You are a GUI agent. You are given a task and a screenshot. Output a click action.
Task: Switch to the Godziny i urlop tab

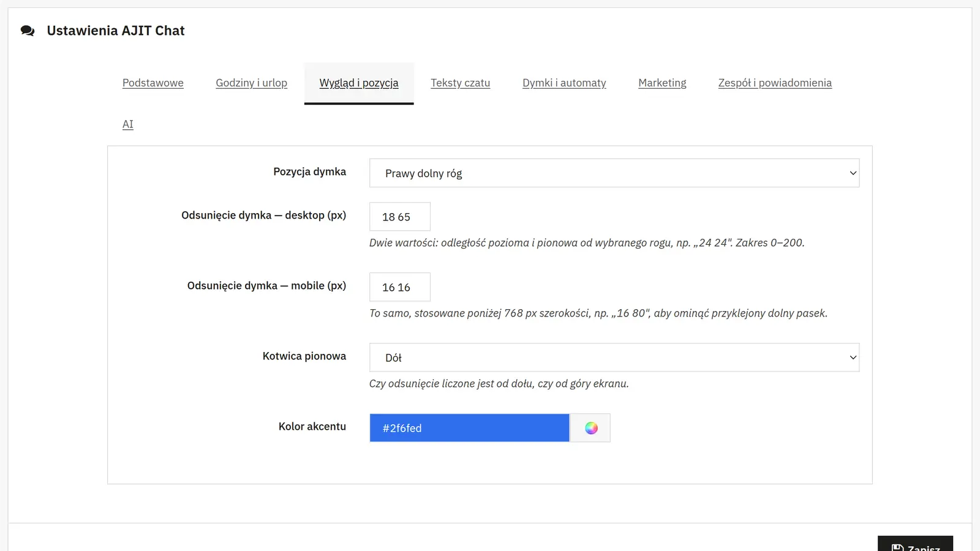pos(251,83)
